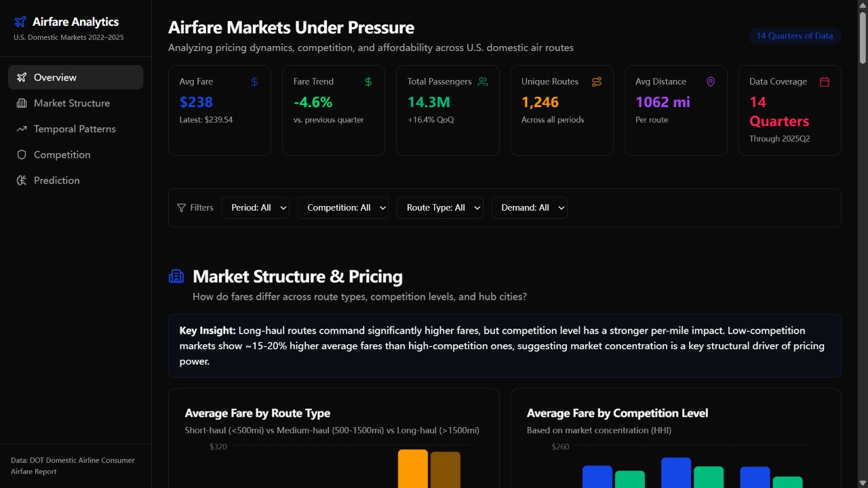Navigate to Temporal Patterns section
The height and width of the screenshot is (488, 868).
click(x=76, y=129)
